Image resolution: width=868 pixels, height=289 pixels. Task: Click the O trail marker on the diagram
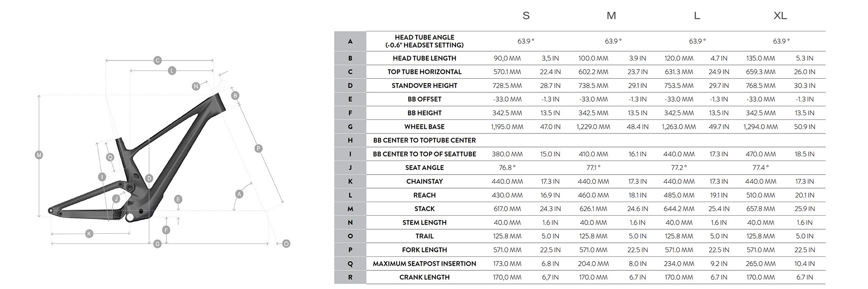pos(286,244)
